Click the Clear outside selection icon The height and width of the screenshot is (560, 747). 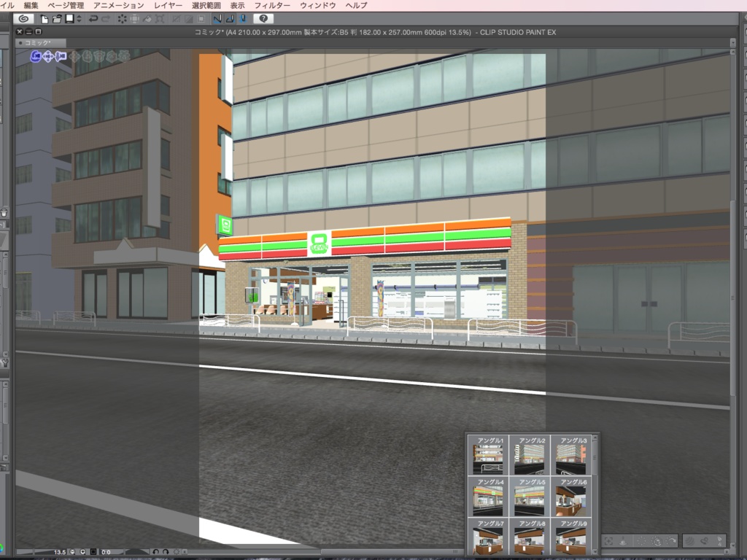point(135,19)
